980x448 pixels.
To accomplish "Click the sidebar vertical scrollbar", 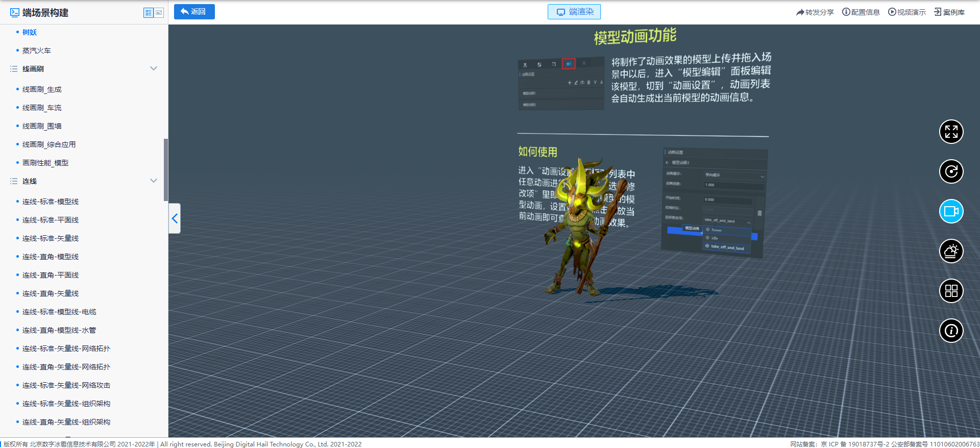I will 165,170.
